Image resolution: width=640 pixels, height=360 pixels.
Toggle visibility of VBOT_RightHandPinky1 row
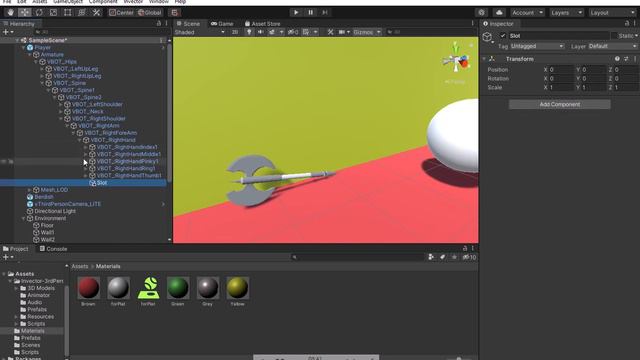click(x=4, y=162)
